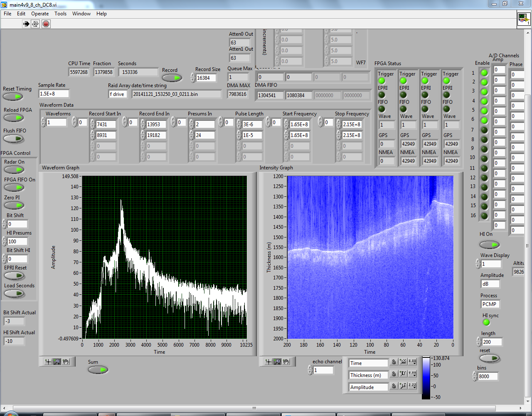The height and width of the screenshot is (416, 532).
Task: Toggle the HI On switch
Action: pos(489,245)
